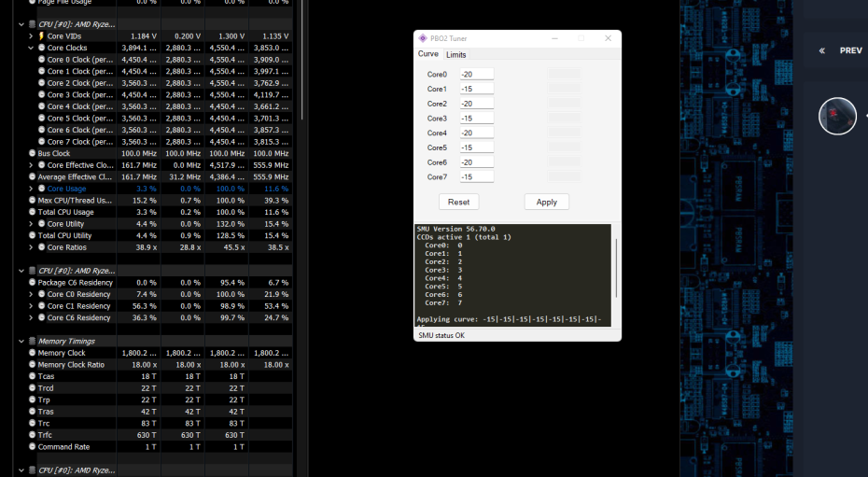The image size is (868, 477).
Task: Expand the Core Usage row
Action: point(31,189)
